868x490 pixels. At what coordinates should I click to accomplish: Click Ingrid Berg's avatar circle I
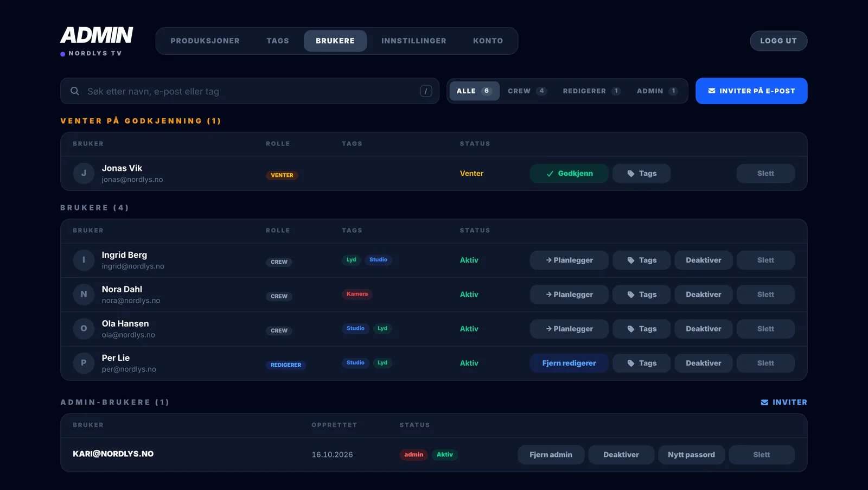point(84,260)
